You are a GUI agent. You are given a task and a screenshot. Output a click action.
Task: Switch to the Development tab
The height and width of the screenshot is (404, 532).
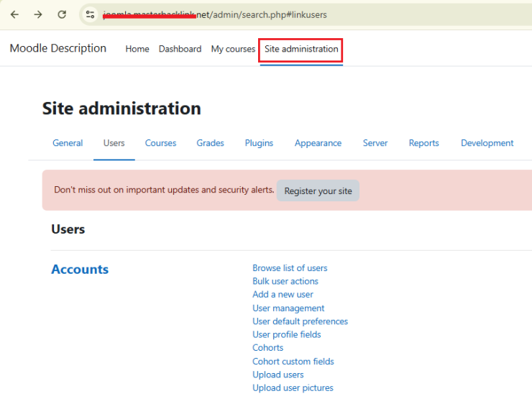pyautogui.click(x=487, y=143)
